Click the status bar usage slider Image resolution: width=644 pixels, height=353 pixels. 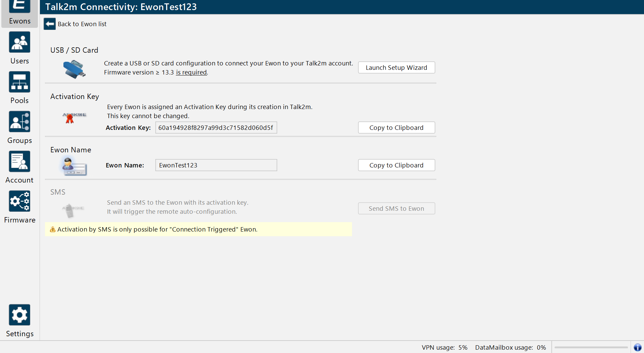(x=591, y=347)
